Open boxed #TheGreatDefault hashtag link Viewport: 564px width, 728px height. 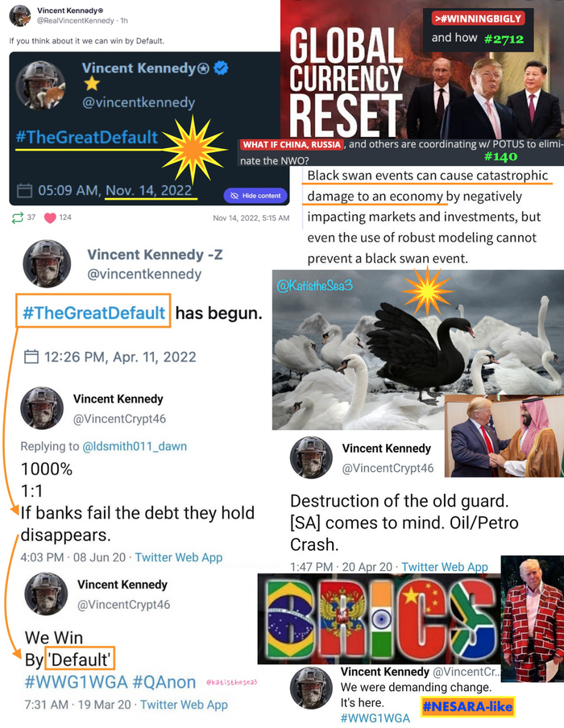(x=93, y=312)
